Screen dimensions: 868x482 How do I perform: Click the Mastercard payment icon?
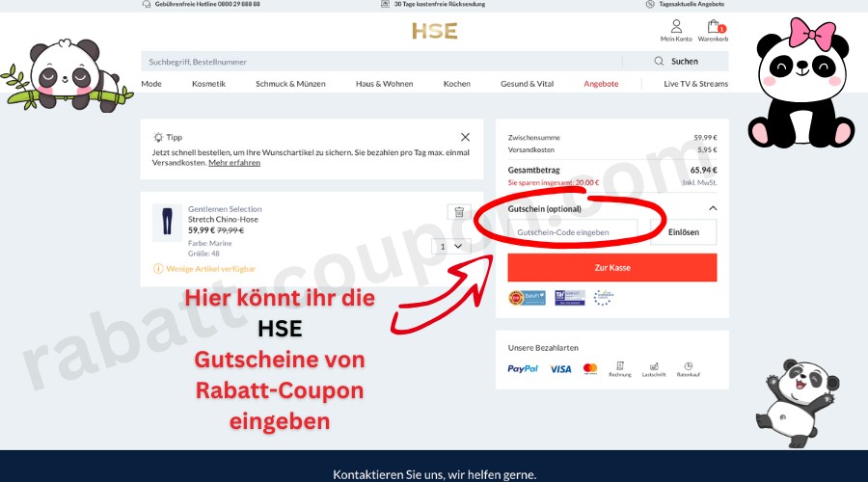[x=590, y=368]
